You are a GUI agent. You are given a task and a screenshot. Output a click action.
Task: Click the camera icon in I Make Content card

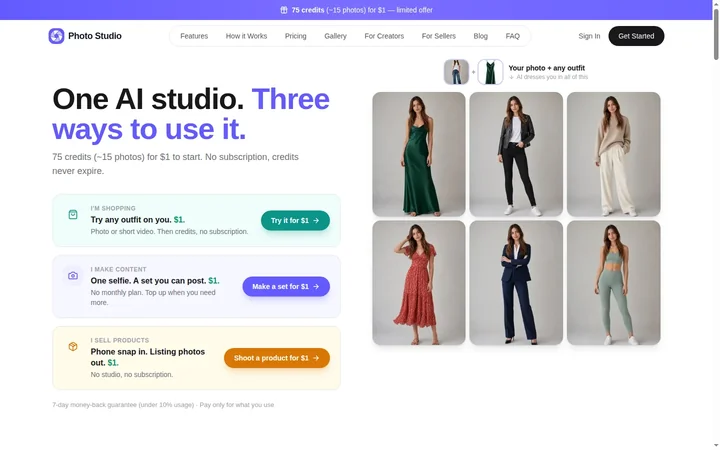pos(73,276)
